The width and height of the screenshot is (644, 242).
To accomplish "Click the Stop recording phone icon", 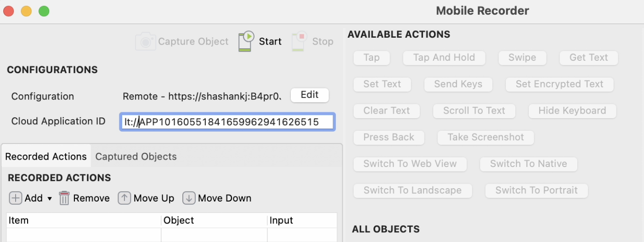I will pyautogui.click(x=299, y=41).
